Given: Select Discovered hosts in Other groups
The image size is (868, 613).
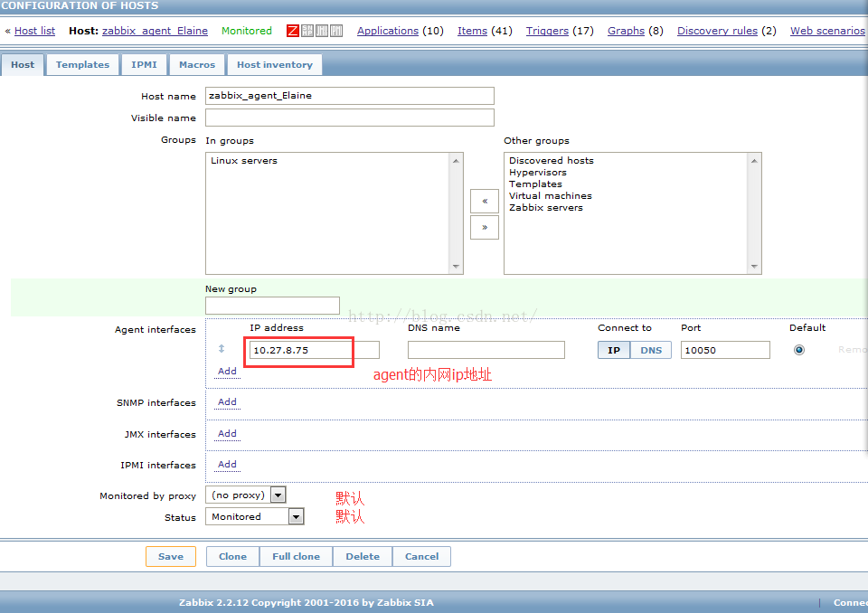Looking at the screenshot, I should tap(552, 161).
